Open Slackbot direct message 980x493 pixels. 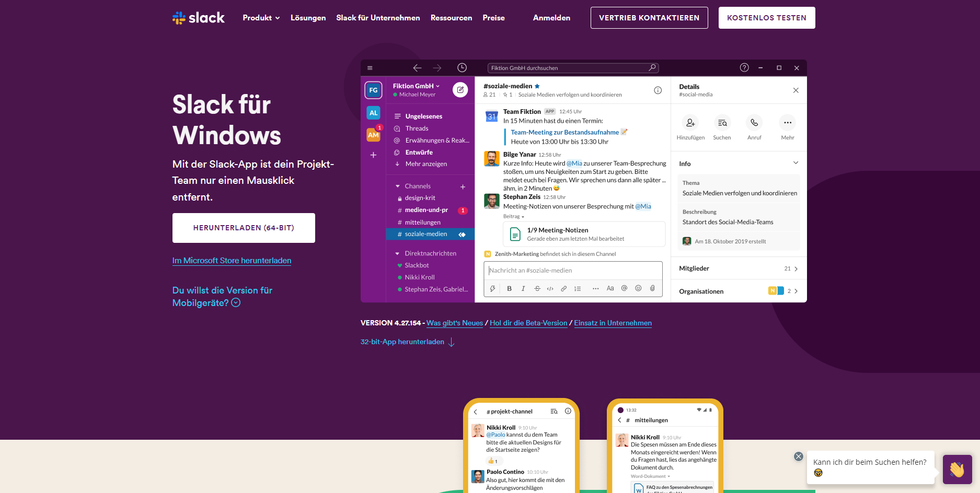click(417, 265)
